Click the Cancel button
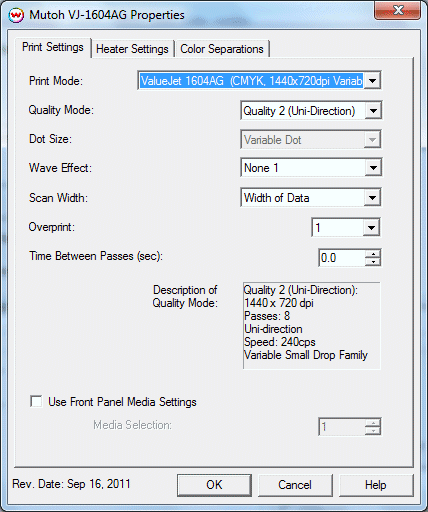 coord(295,485)
